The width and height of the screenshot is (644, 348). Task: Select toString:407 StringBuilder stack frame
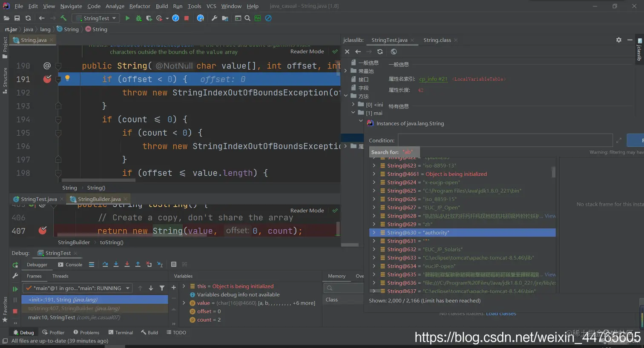(95, 308)
